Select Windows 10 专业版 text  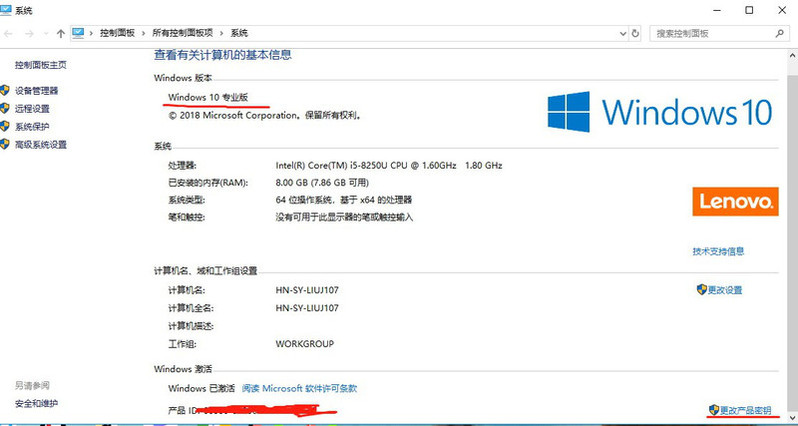[x=208, y=97]
